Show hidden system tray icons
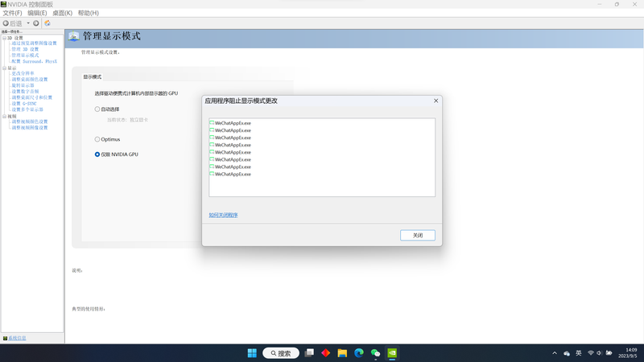The image size is (644, 362). [x=555, y=353]
